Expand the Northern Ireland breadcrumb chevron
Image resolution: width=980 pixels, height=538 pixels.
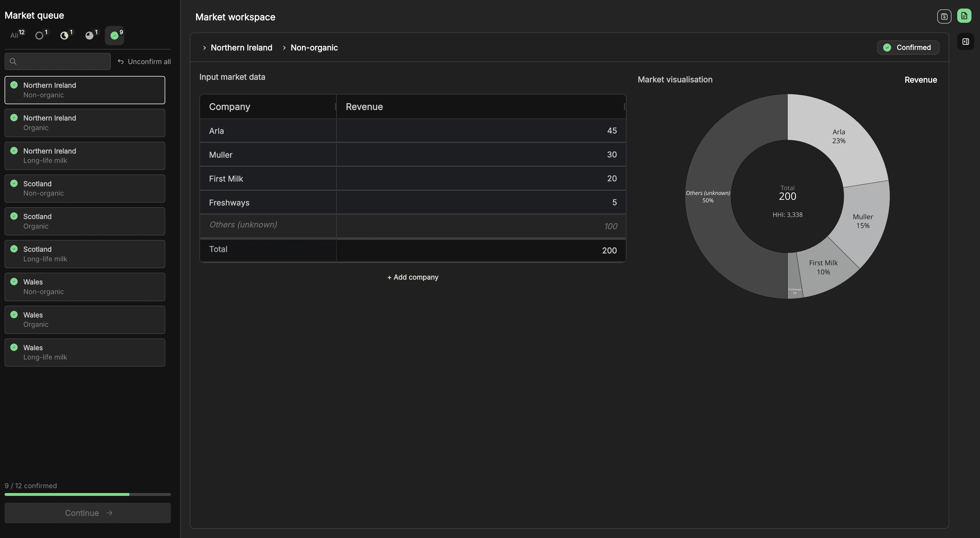(x=204, y=48)
